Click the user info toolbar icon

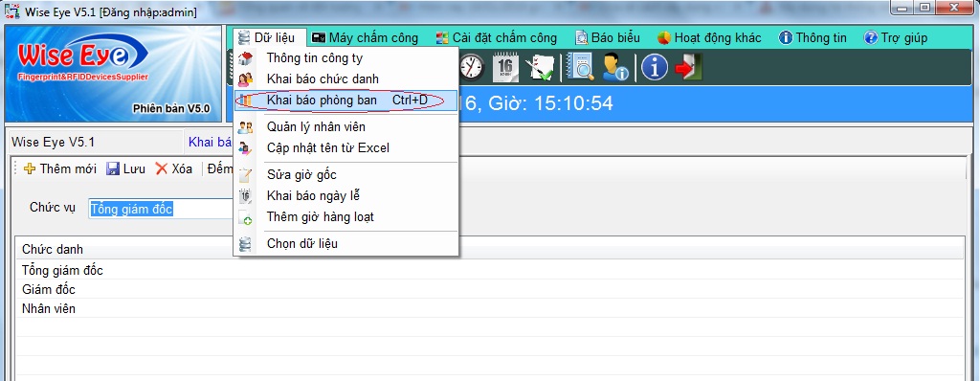(x=614, y=68)
